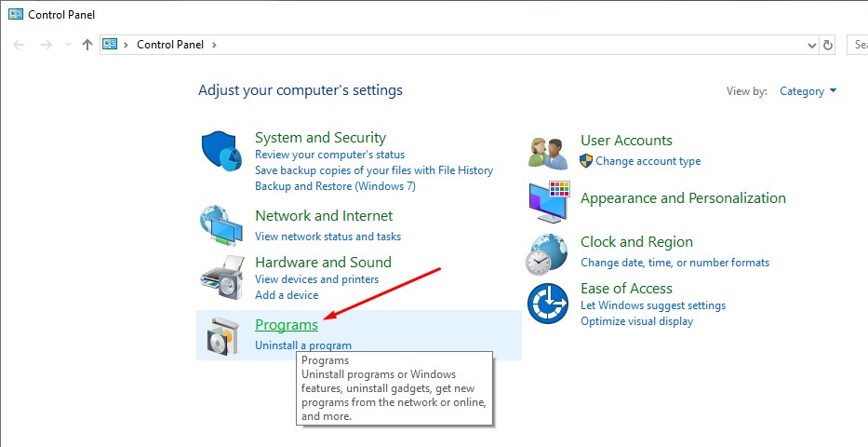The width and height of the screenshot is (868, 447).
Task: Click Change account type link
Action: (648, 161)
